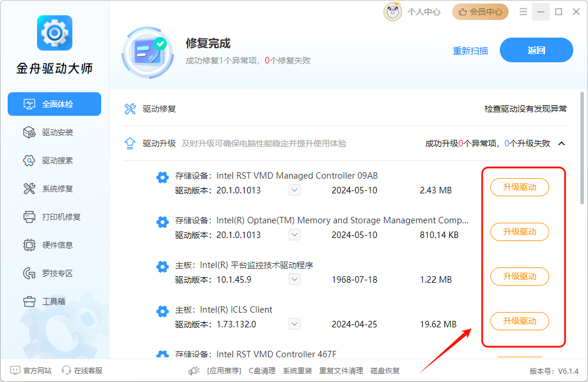Go to 驱动搜索 driver search
This screenshot has height=382, width=588.
coord(48,160)
